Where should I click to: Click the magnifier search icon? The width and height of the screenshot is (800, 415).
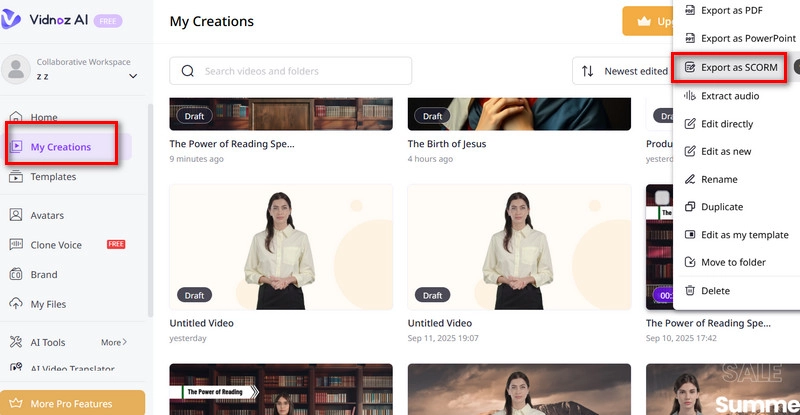click(188, 71)
